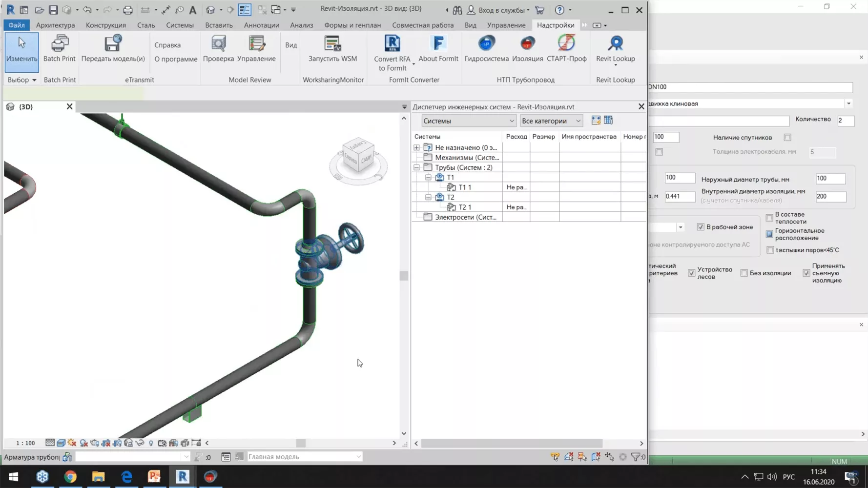Click Запустить WSM in WorksharingMonitor panel
Image resolution: width=868 pixels, height=488 pixels.
coord(333,49)
